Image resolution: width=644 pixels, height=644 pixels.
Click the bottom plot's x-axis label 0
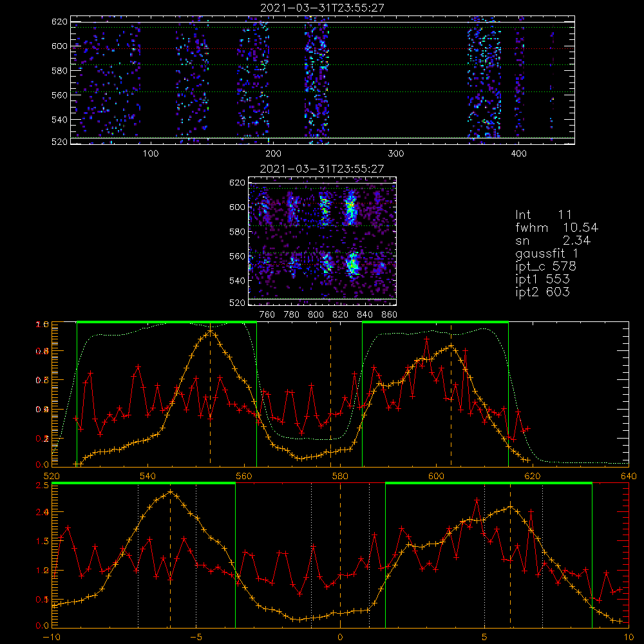pos(340,638)
